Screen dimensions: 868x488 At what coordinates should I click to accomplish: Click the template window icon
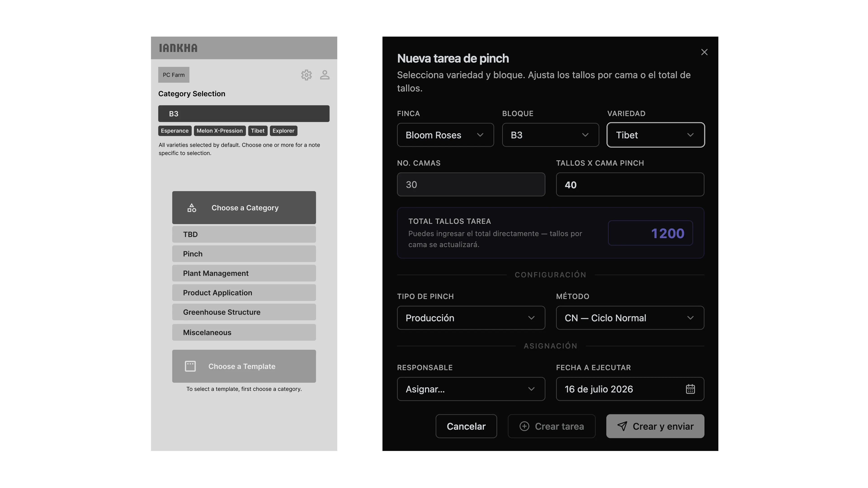pos(190,366)
